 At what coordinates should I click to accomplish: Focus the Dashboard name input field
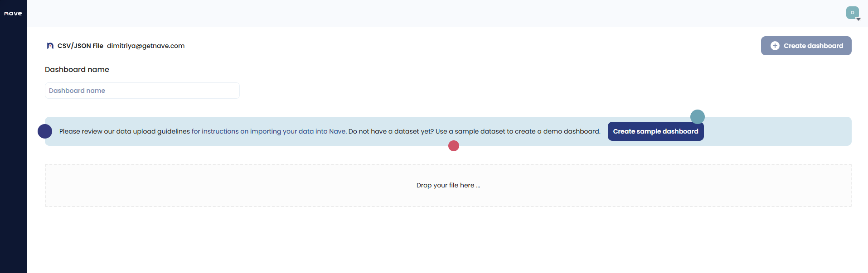coord(142,91)
